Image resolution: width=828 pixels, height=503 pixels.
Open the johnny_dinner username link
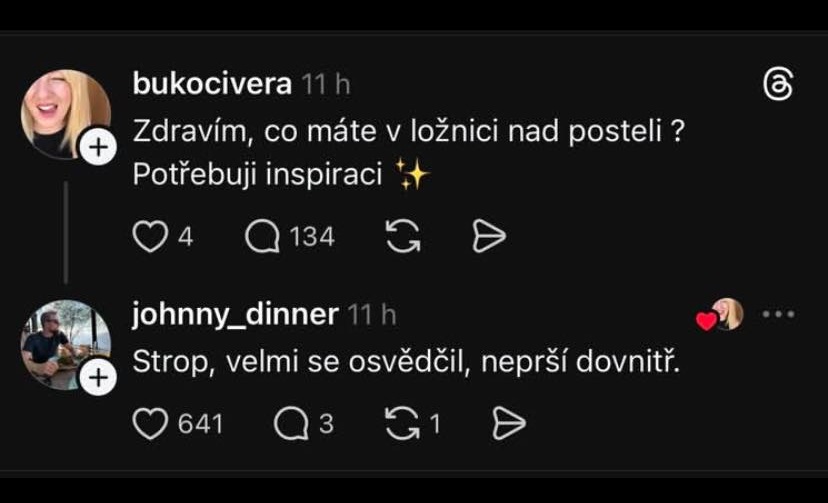point(235,315)
